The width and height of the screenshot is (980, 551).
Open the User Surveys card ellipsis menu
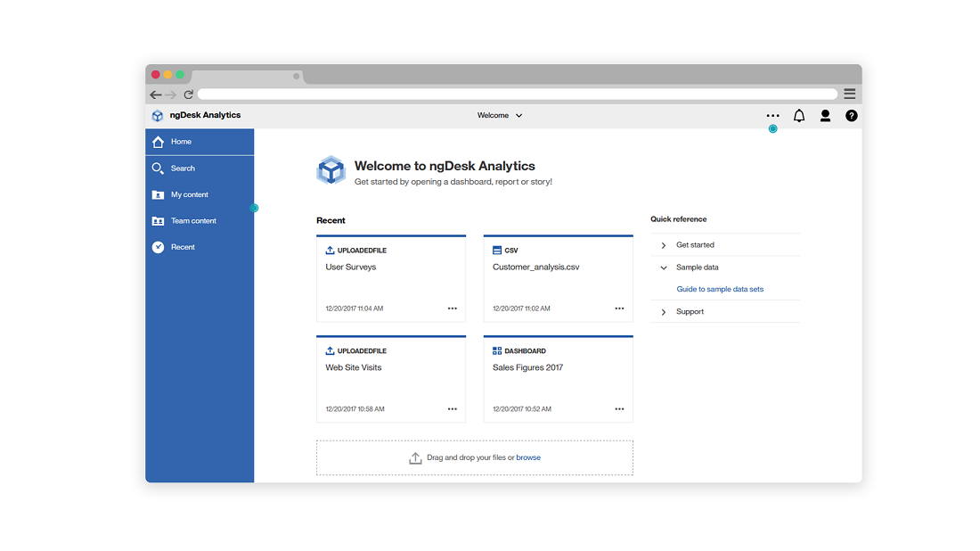[x=453, y=308]
